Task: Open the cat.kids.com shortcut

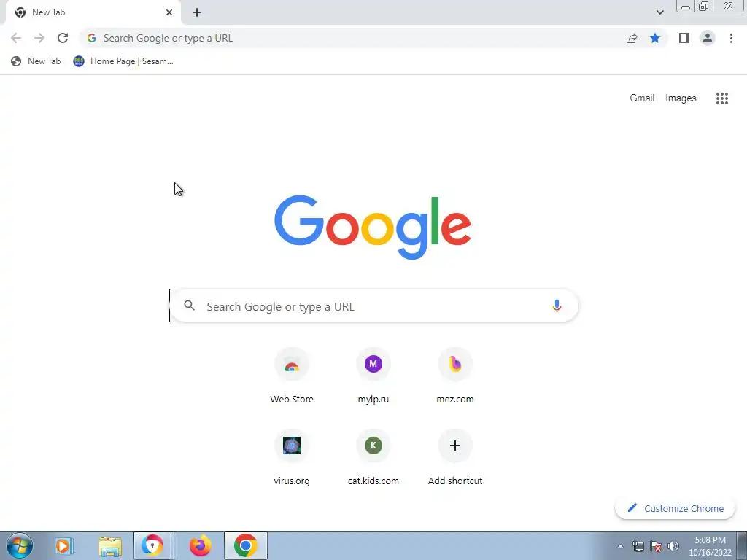Action: [x=373, y=458]
